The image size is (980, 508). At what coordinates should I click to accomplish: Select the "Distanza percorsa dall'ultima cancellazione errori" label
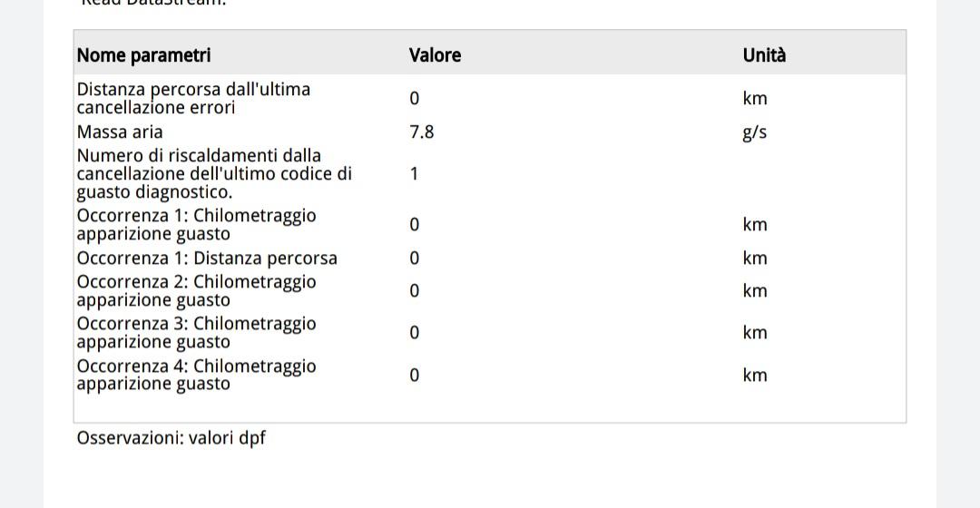tap(193, 98)
